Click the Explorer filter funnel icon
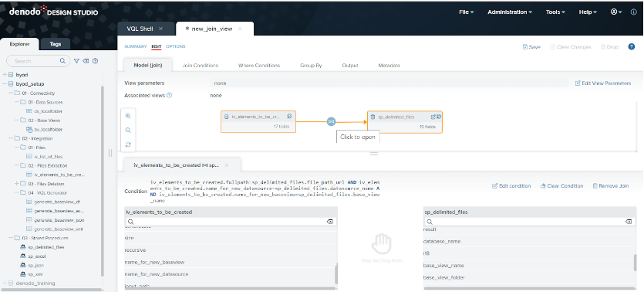The width and height of the screenshot is (644, 292). (77, 61)
